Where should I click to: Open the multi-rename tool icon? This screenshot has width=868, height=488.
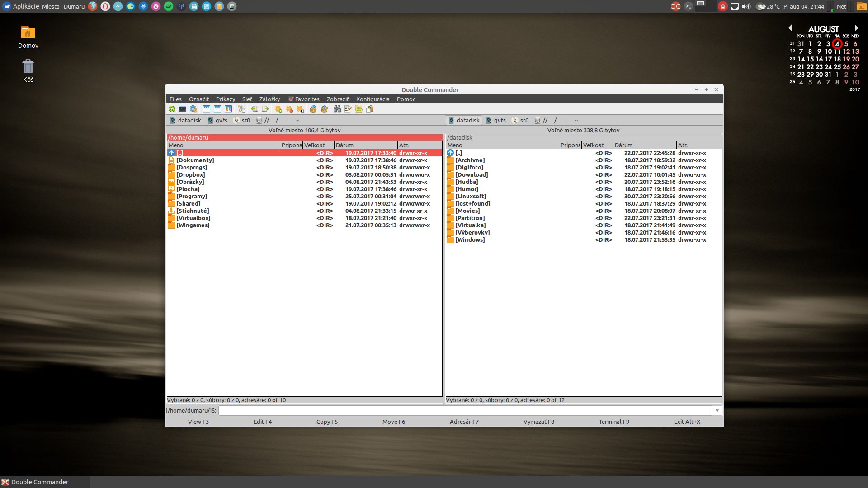[x=347, y=109]
